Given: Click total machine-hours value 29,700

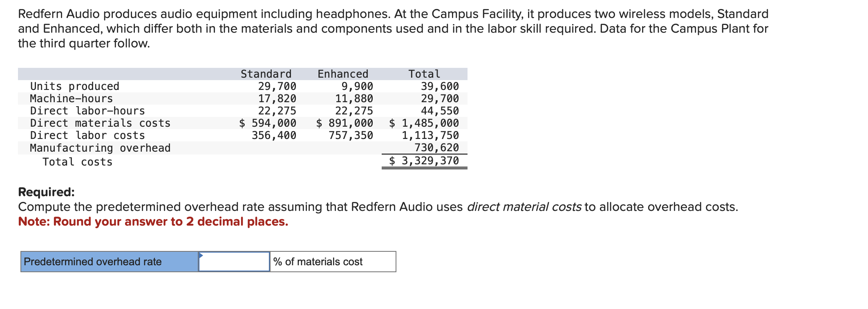Looking at the screenshot, I should 440,99.
